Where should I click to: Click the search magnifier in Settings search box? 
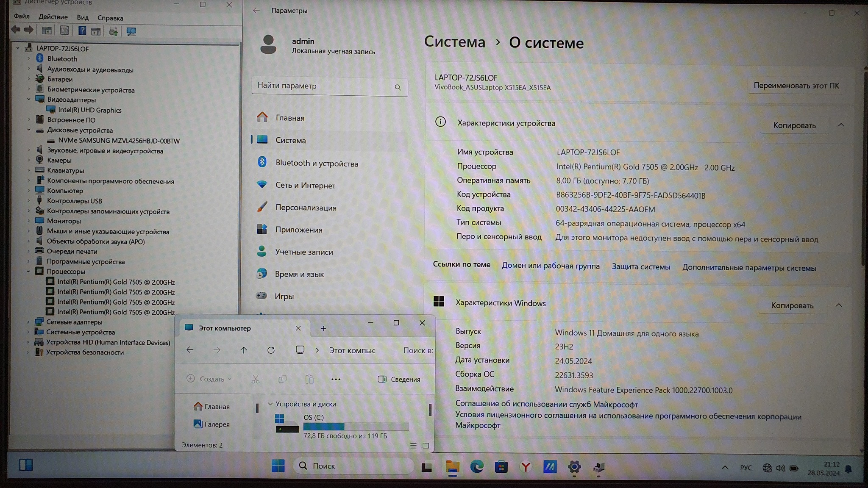[x=398, y=87]
